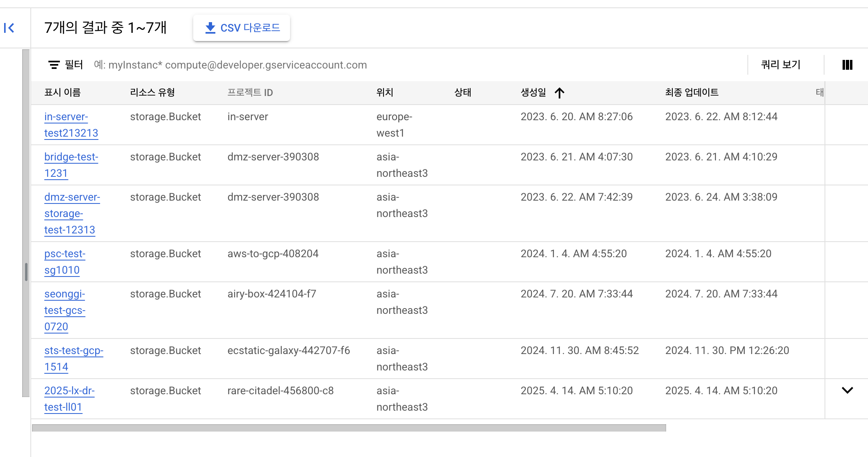Screen dimensions: 868x457
Task: Expand the 2025-lx-dr-test-ll01 row chevron
Action: point(847,390)
